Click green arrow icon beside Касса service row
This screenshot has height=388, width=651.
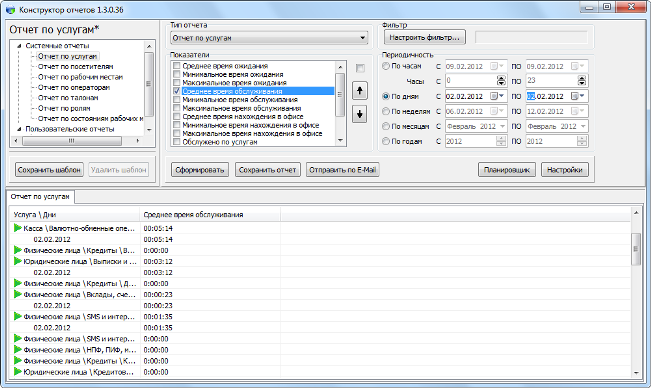tap(17, 228)
